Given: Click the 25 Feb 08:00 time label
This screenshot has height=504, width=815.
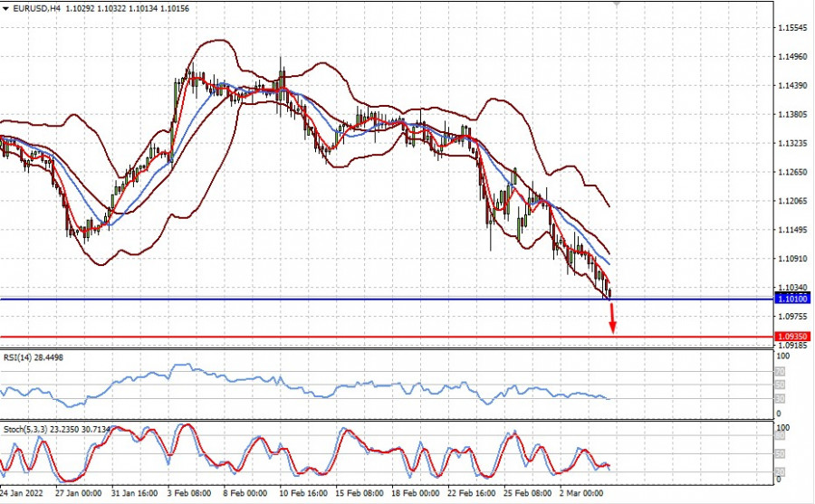Looking at the screenshot, I should (x=528, y=493).
